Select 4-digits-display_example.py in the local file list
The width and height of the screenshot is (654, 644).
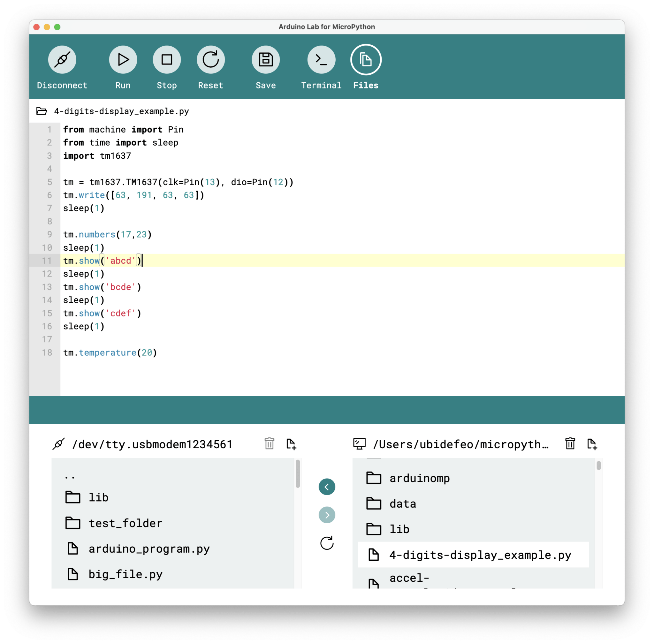point(480,555)
